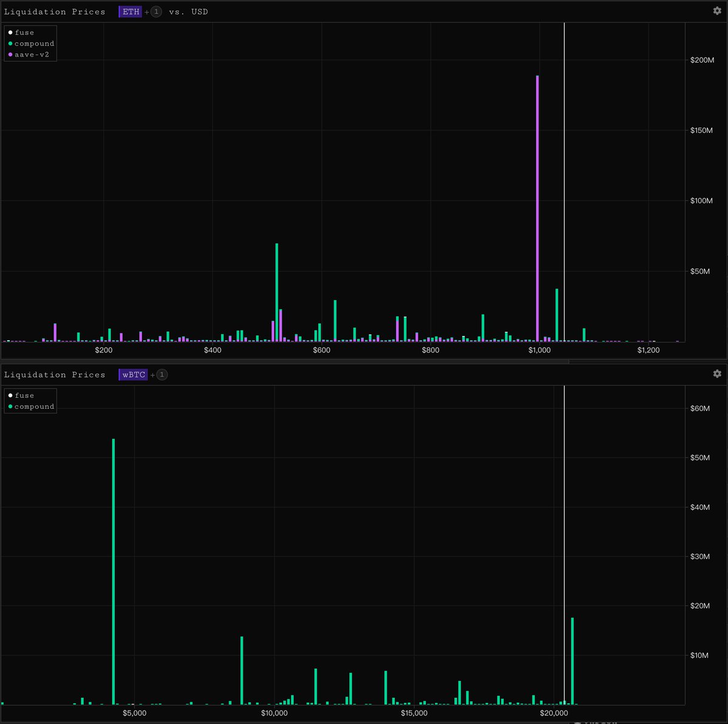Click the +1 badge beside ETH
The image size is (728, 724).
pyautogui.click(x=156, y=12)
